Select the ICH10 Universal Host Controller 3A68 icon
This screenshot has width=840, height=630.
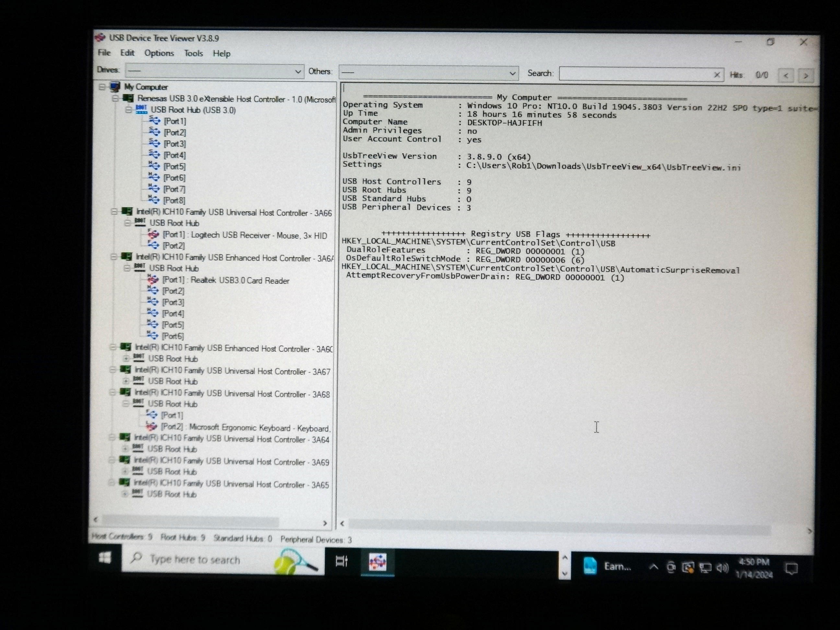pos(125,392)
